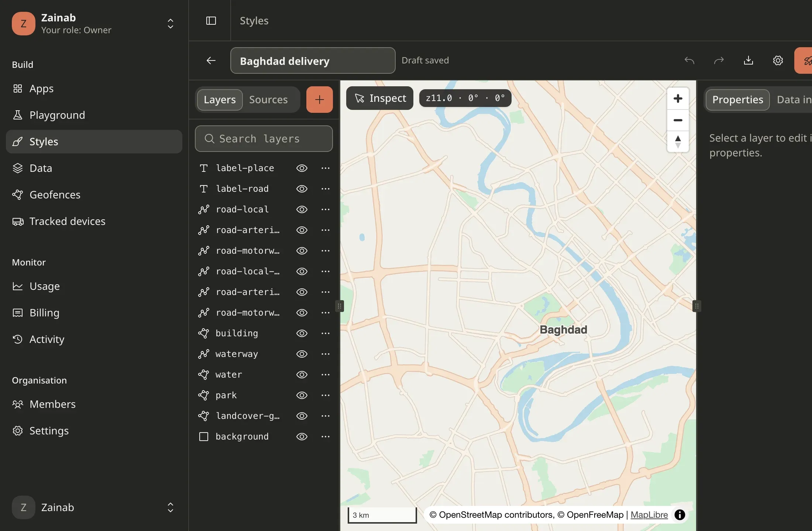Toggle visibility of the building layer

302,333
